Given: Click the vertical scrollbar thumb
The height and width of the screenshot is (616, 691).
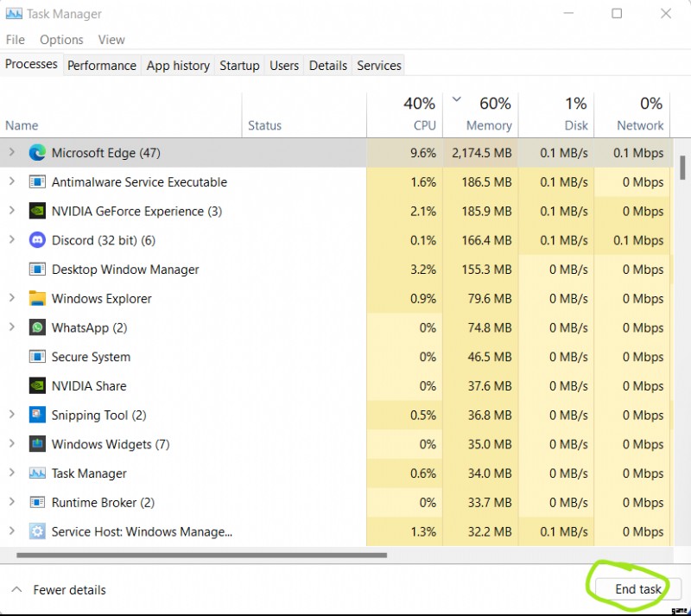Looking at the screenshot, I should click(682, 168).
